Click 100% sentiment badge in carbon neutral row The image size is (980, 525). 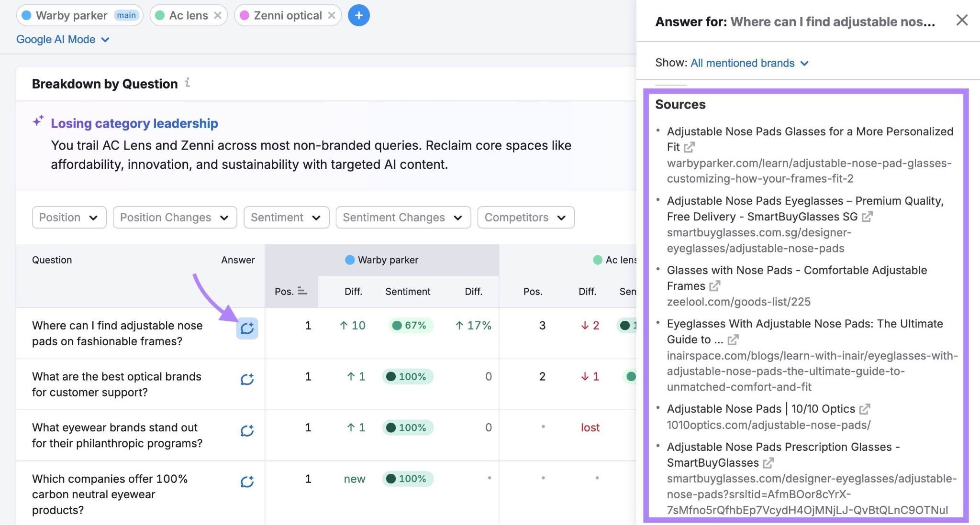[408, 479]
